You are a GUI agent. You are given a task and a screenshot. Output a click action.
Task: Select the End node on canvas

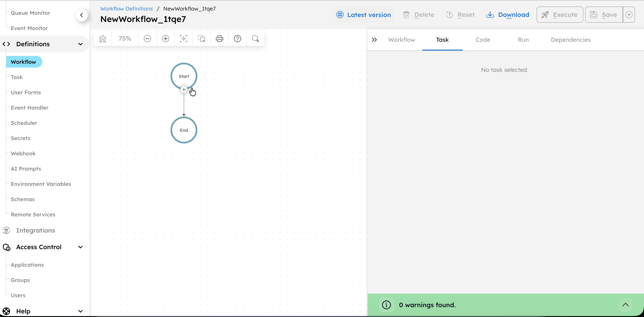184,130
